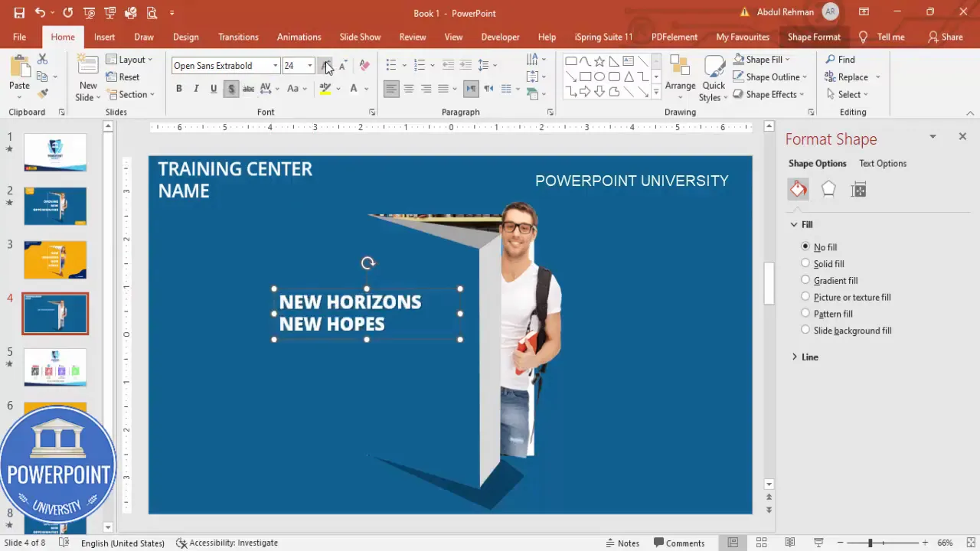
Task: Select the Format Painter brush
Action: point(42,93)
